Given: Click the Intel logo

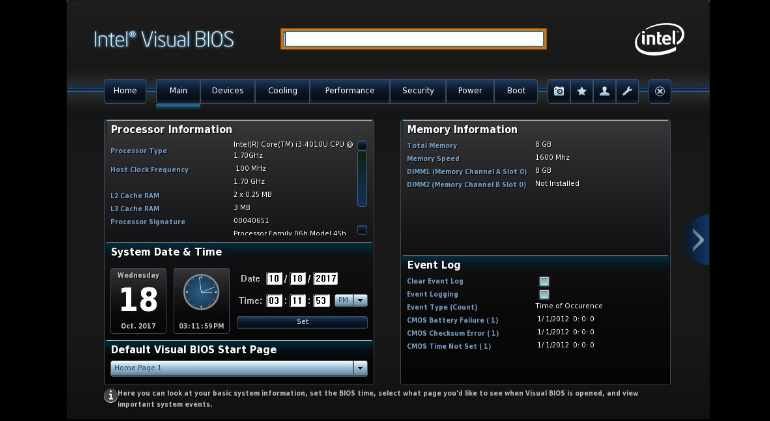Looking at the screenshot, I should click(660, 39).
